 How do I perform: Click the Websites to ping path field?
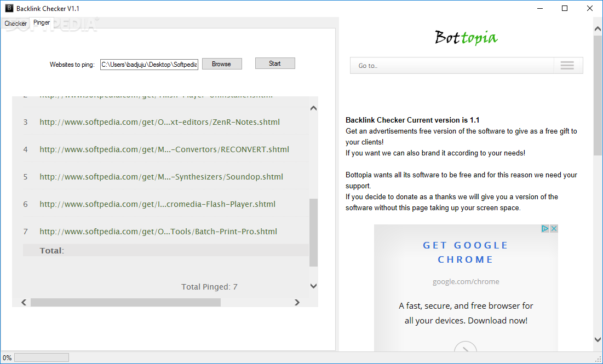coord(149,65)
